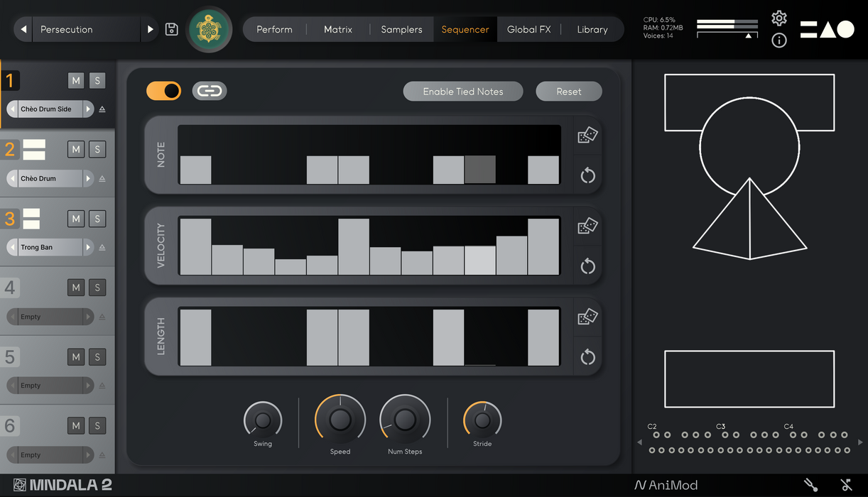868x497 pixels.
Task: Select next sample for Trong Ban
Action: [x=88, y=248]
